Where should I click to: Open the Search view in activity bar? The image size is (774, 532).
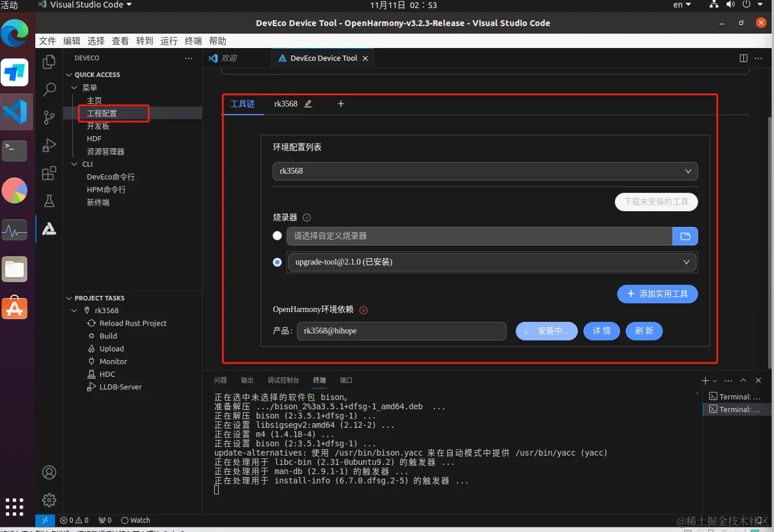pyautogui.click(x=49, y=90)
